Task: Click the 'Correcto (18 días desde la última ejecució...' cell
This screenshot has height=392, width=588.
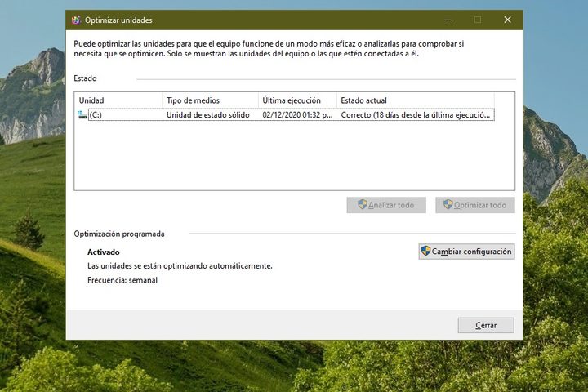Action: (416, 115)
